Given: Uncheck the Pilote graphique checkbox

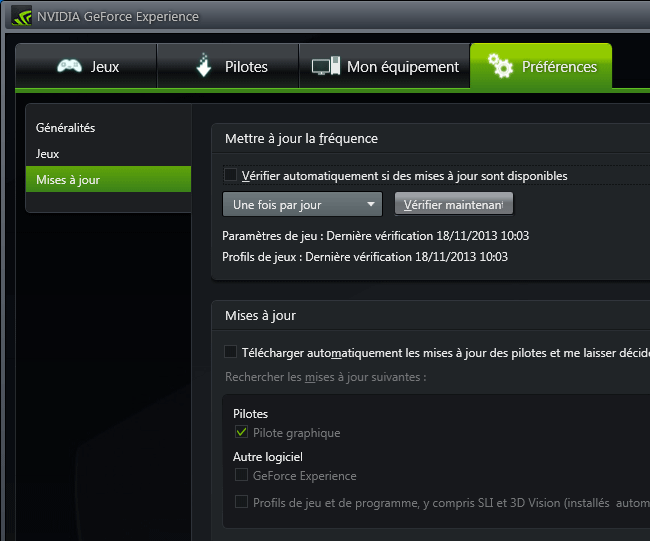Looking at the screenshot, I should 241,432.
